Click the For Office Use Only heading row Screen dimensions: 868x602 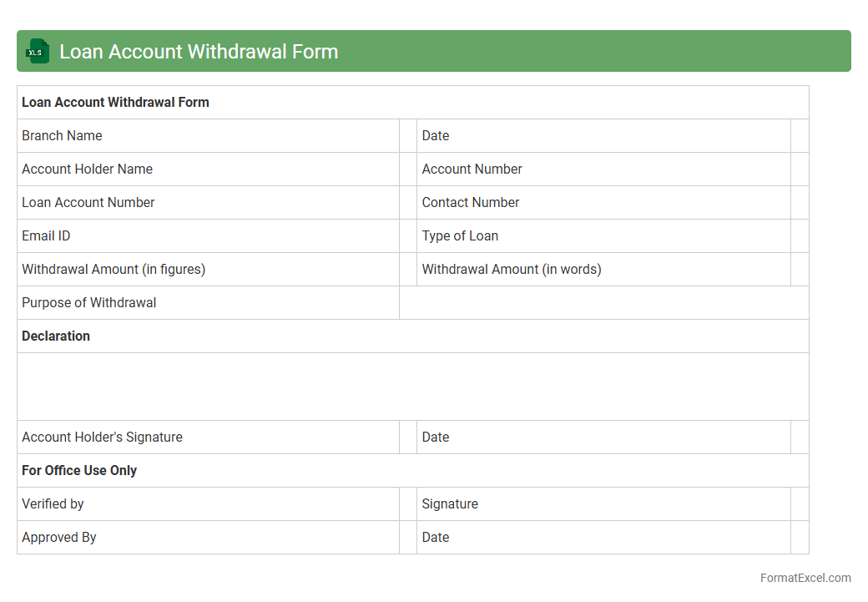click(412, 471)
